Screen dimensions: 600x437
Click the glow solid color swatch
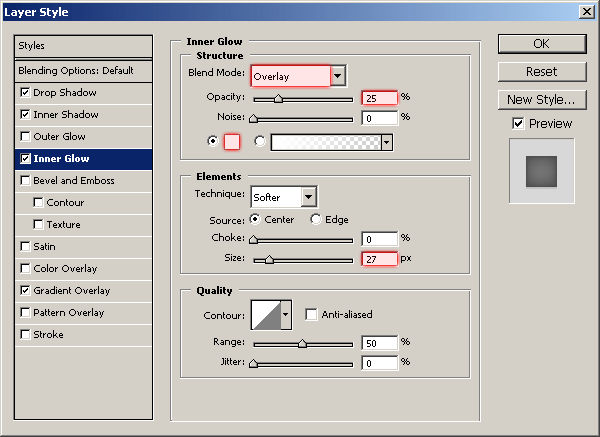[x=232, y=142]
